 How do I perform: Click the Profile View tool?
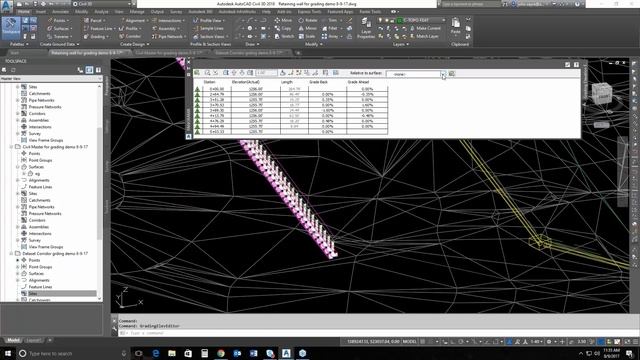coord(209,20)
